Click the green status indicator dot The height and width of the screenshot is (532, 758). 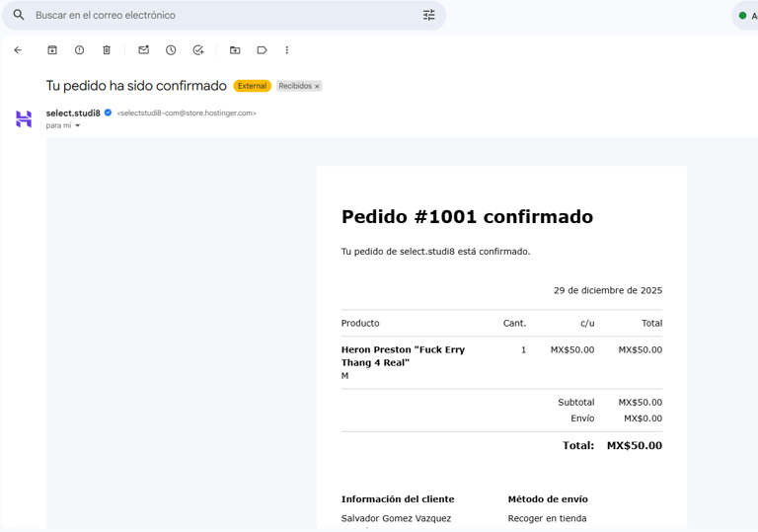(x=742, y=16)
